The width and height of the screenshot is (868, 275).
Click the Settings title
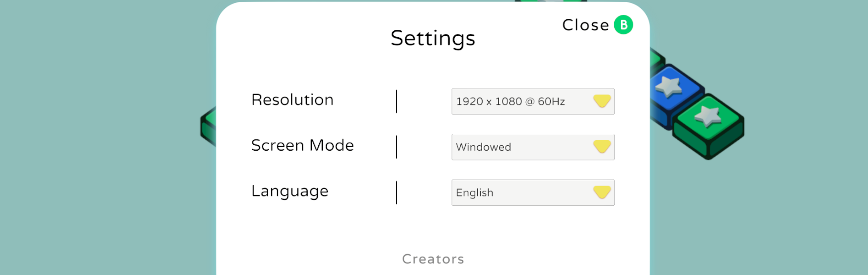[x=433, y=39]
